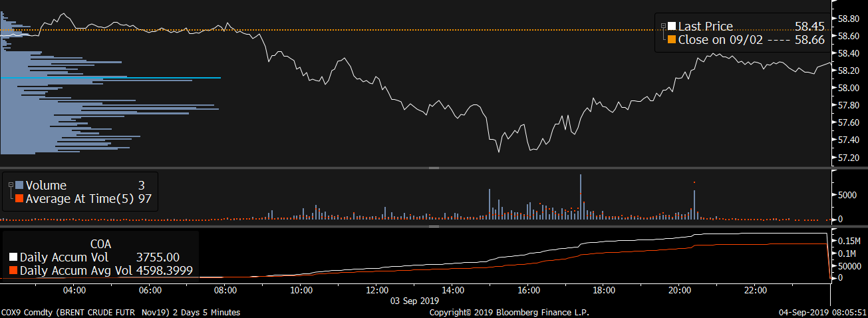Click the 58.20 price axis label
868x318 pixels.
[x=849, y=71]
